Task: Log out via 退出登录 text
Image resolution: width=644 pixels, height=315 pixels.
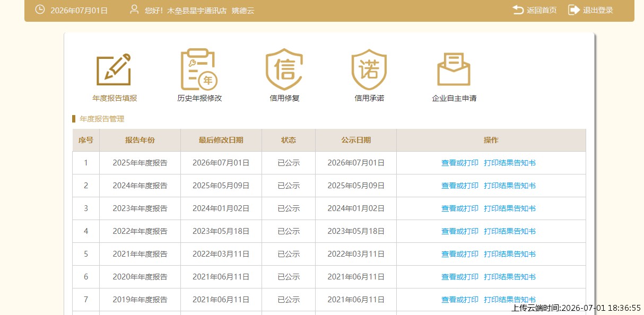Action: click(x=598, y=10)
